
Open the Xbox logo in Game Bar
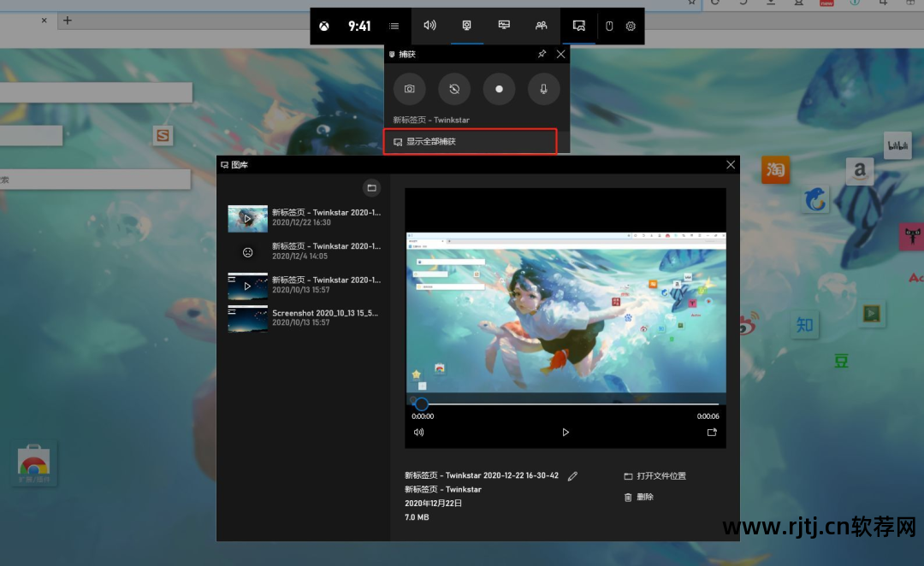coord(325,27)
